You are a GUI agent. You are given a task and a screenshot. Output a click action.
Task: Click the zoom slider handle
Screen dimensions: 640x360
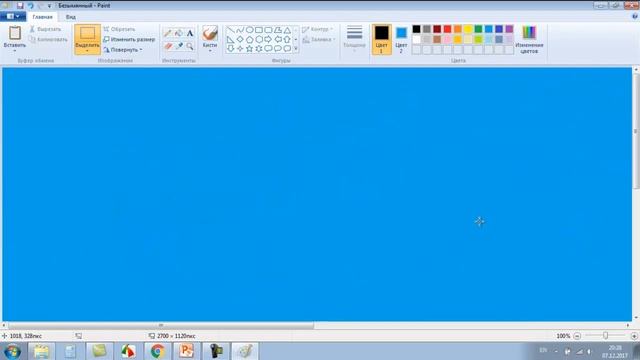(606, 336)
